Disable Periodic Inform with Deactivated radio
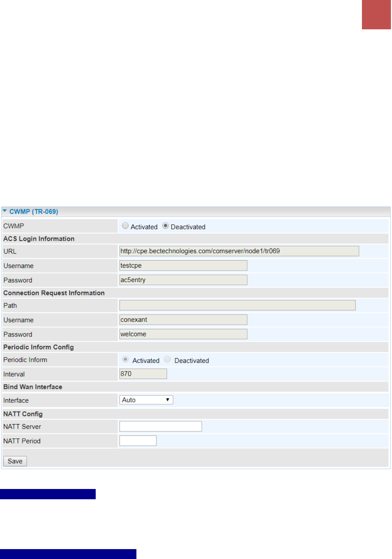The width and height of the screenshot is (392, 559). 168,360
